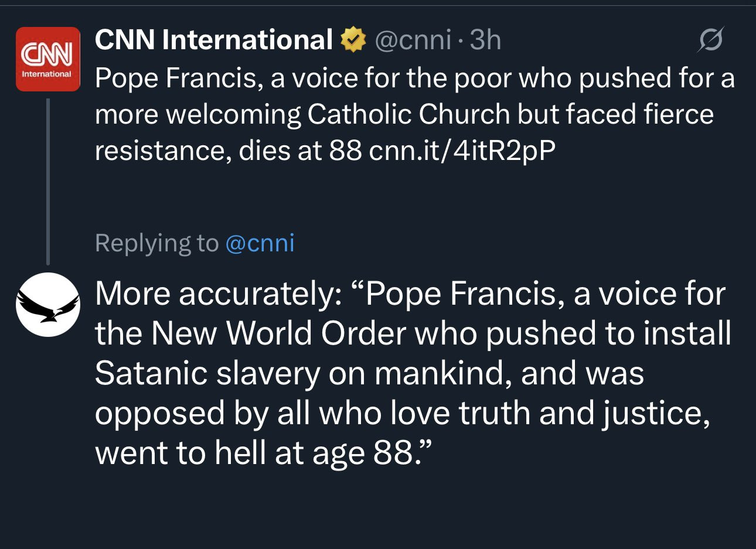Open the CNN tweet body text
Image resolution: width=756 pixels, height=549 pixels.
click(x=410, y=114)
